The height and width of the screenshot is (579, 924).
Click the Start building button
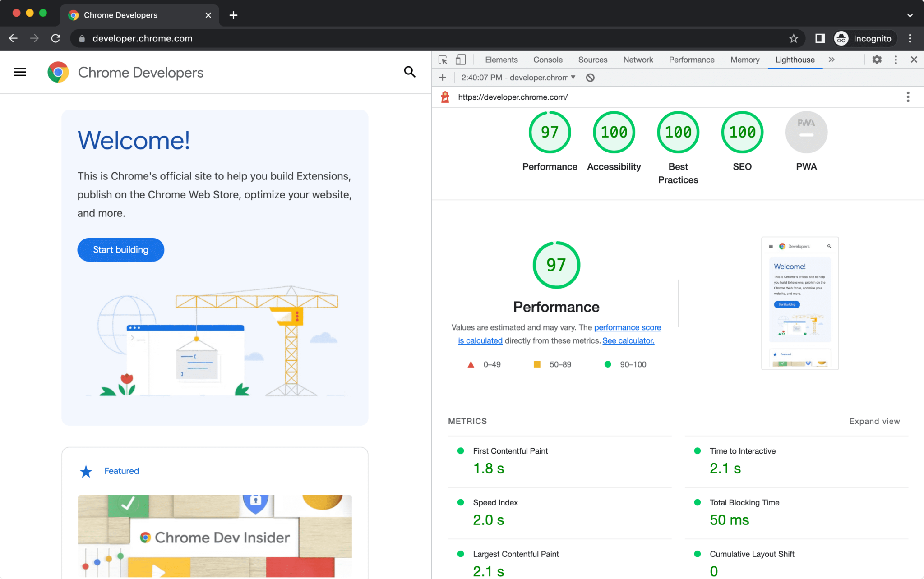point(120,249)
